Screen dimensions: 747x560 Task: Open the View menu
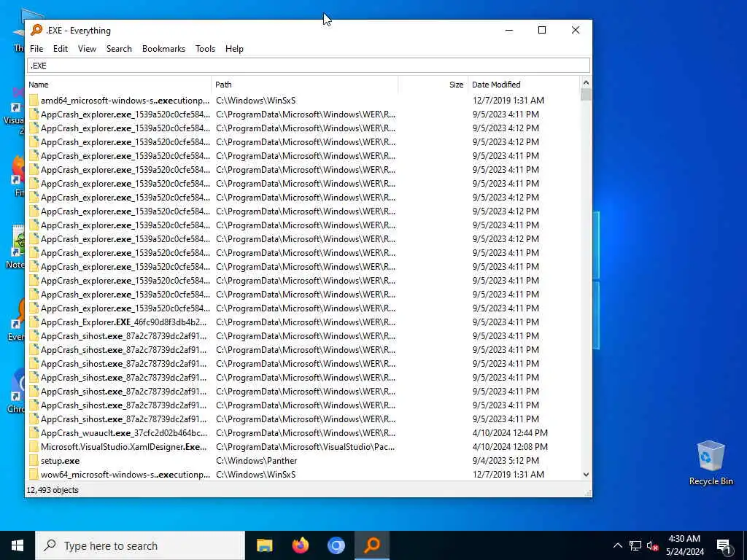point(87,49)
